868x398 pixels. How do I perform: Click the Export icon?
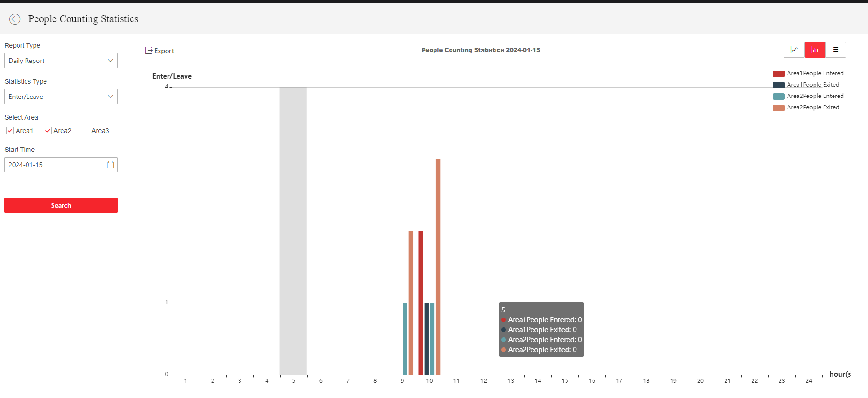point(149,51)
